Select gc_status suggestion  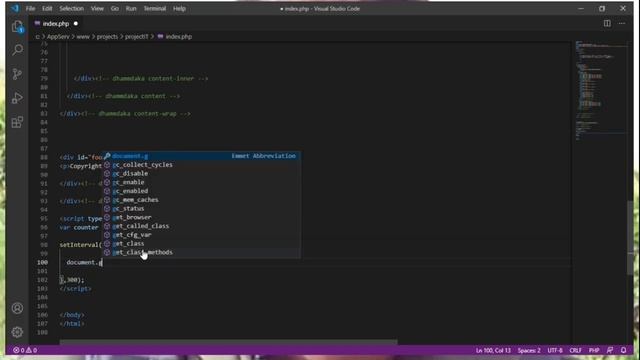201,209
